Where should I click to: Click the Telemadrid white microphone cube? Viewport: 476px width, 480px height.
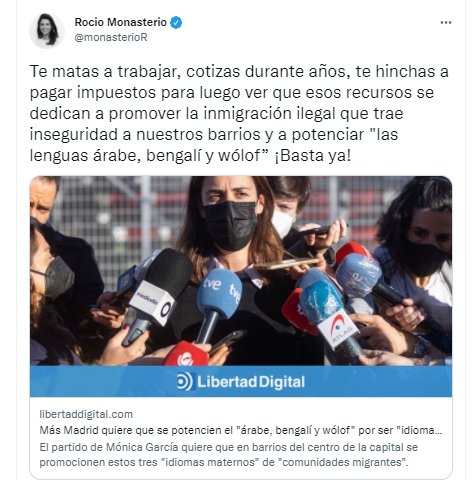pos(152,303)
